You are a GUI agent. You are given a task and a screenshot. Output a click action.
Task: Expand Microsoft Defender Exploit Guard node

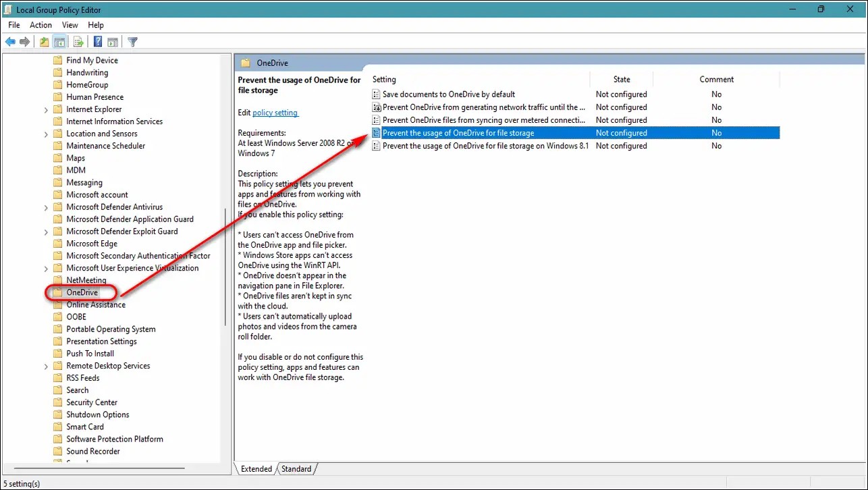46,232
